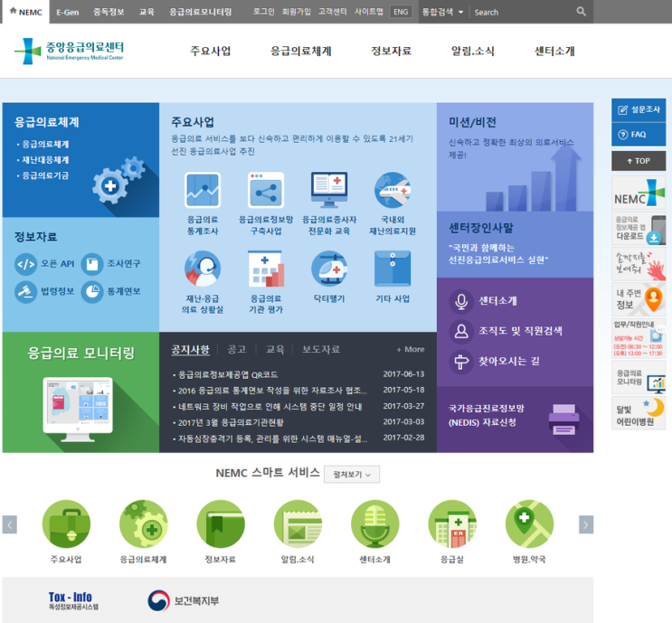The width and height of the screenshot is (672, 623).
Task: Open notice 2017년 3월 응급의료기관현황
Action: tap(231, 422)
